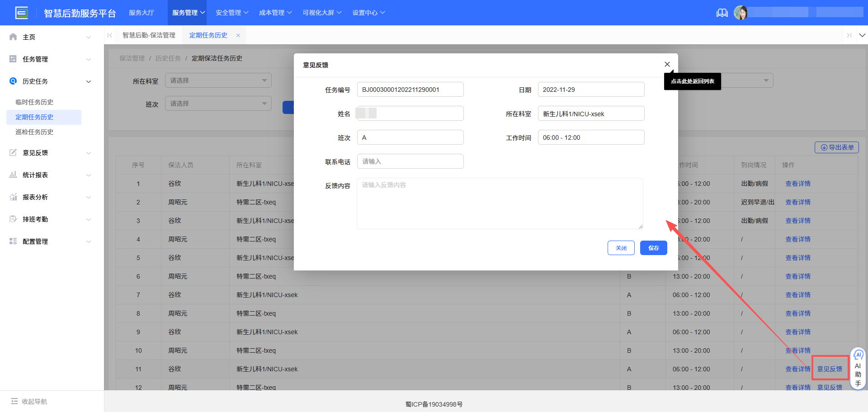
Task: Expand the 班次 shift dropdown
Action: 218,103
